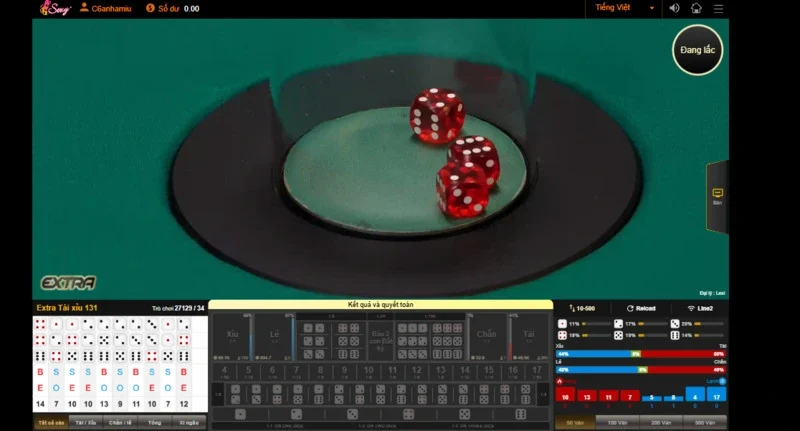The width and height of the screenshot is (800, 431).
Task: Click the 11% die-one frequency bar
Action: point(597,323)
